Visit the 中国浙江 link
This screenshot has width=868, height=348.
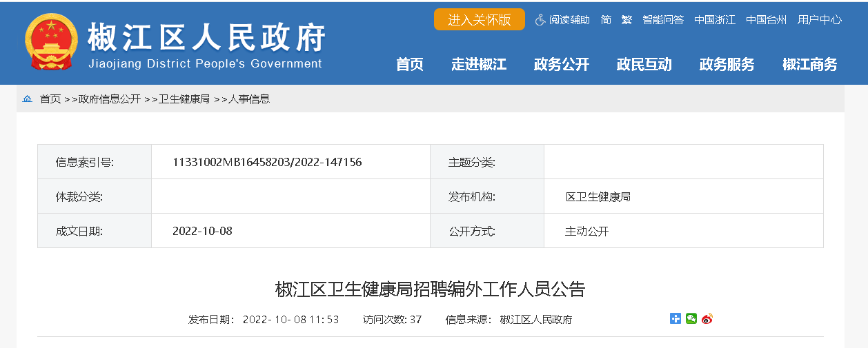(x=715, y=20)
